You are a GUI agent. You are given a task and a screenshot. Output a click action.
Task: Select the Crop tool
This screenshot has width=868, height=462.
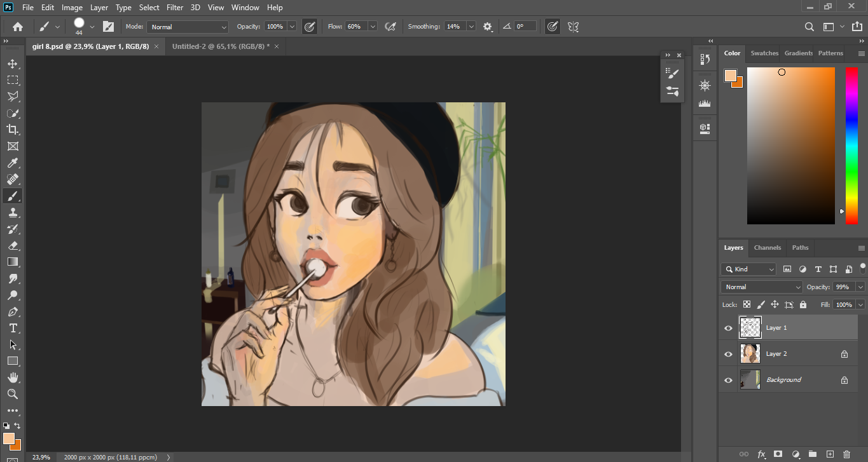[12, 130]
